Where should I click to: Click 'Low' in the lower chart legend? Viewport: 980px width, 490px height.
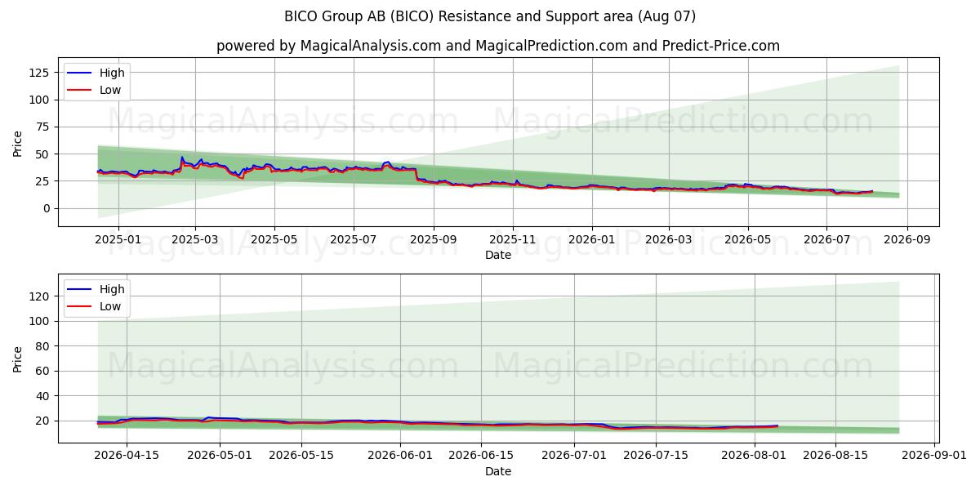click(110, 306)
